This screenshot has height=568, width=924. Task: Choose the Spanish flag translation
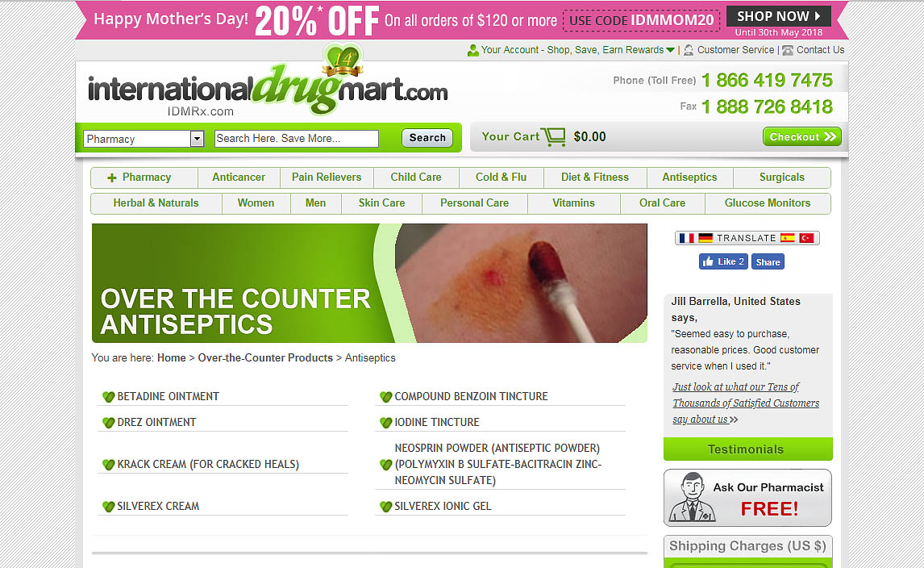tap(787, 238)
